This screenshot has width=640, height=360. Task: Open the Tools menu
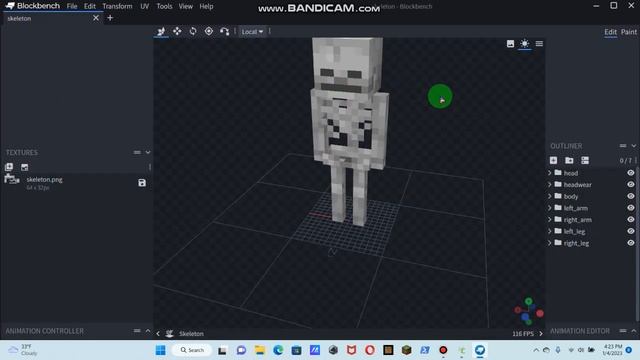click(164, 6)
